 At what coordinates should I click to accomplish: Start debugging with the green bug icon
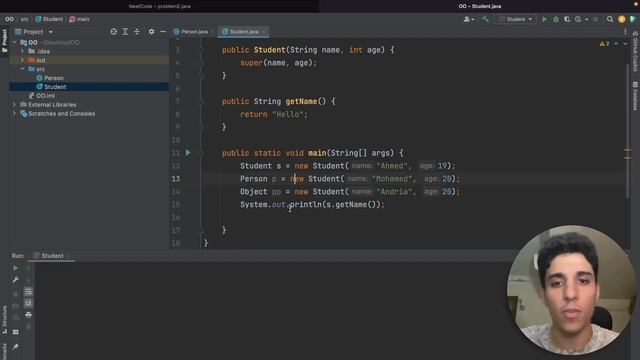[556, 19]
